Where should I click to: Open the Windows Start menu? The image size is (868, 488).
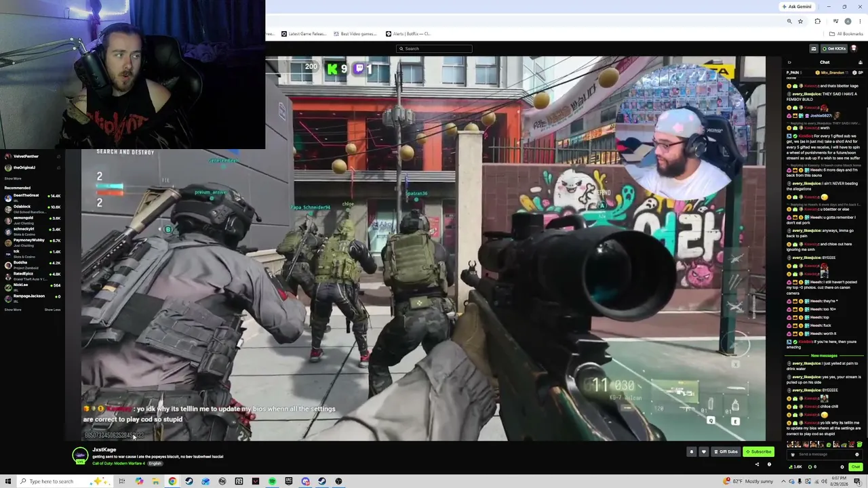(7, 481)
